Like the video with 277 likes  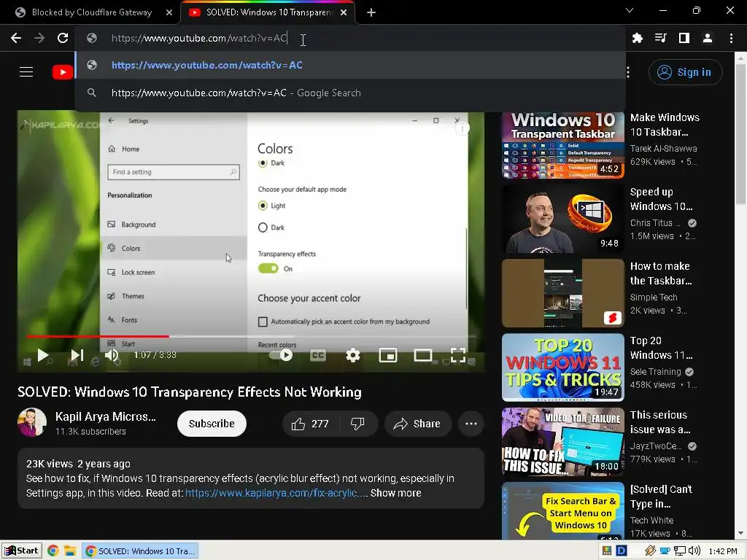click(x=311, y=424)
